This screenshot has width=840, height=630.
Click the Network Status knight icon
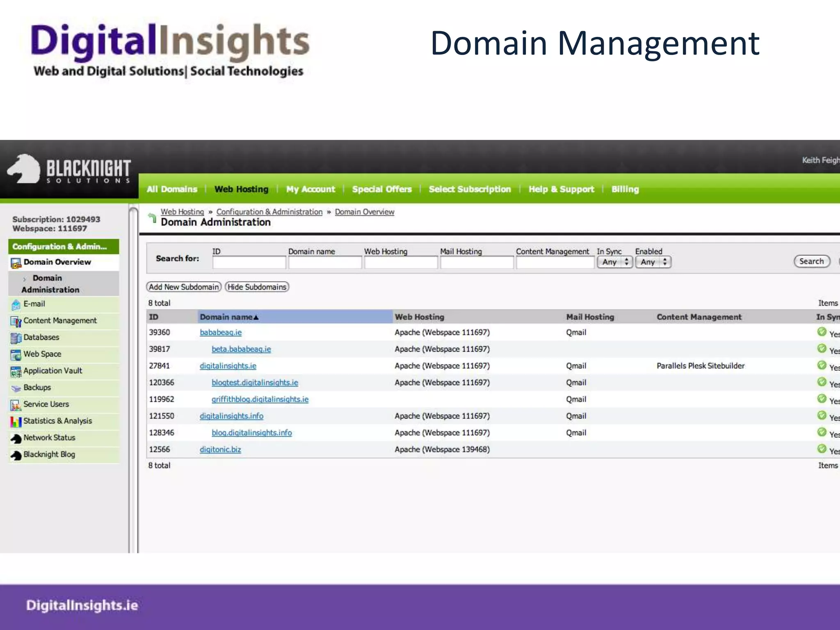point(16,438)
